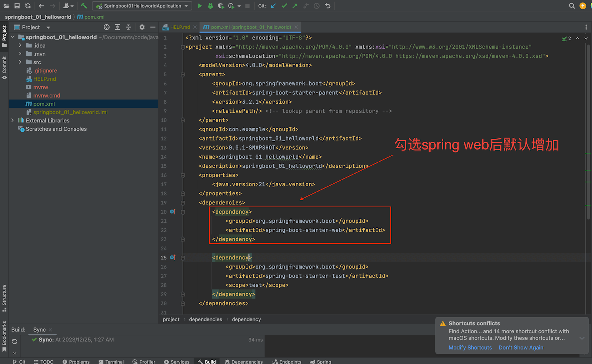
Task: Expand the src folder
Action: pyautogui.click(x=20, y=62)
